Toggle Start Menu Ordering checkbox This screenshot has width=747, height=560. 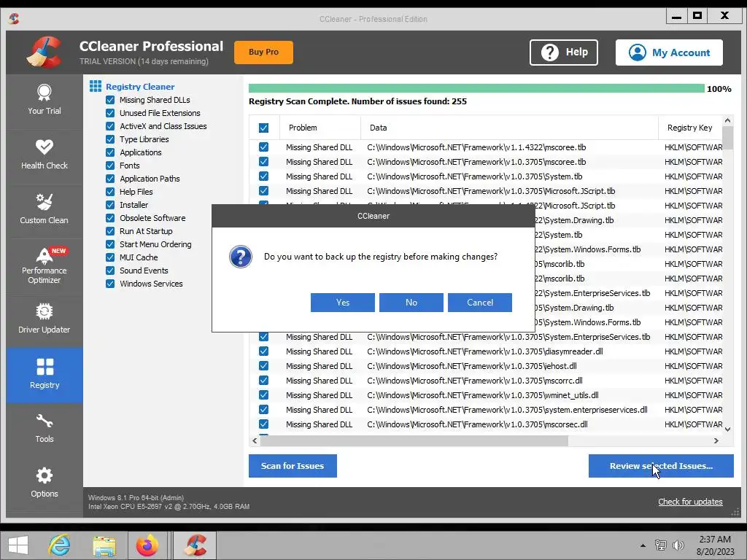110,244
